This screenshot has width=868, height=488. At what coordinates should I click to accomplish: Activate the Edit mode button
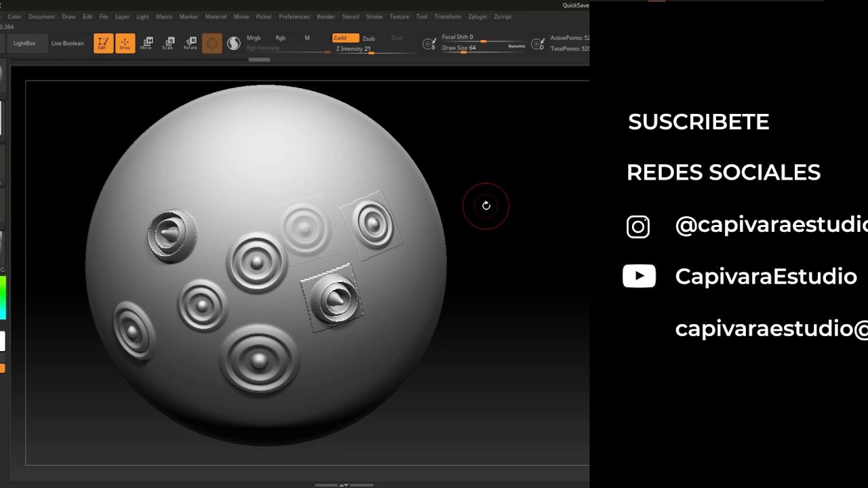click(103, 43)
